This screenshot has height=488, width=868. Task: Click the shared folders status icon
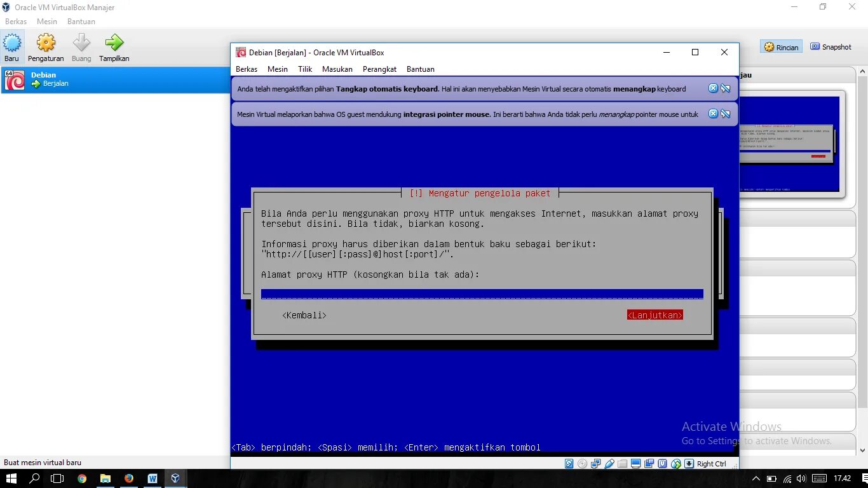(x=622, y=464)
